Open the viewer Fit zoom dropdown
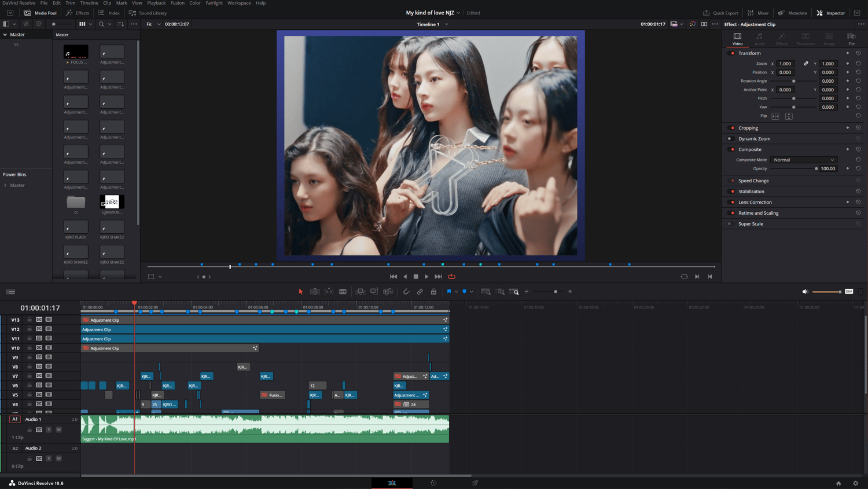The image size is (868, 489). [153, 24]
